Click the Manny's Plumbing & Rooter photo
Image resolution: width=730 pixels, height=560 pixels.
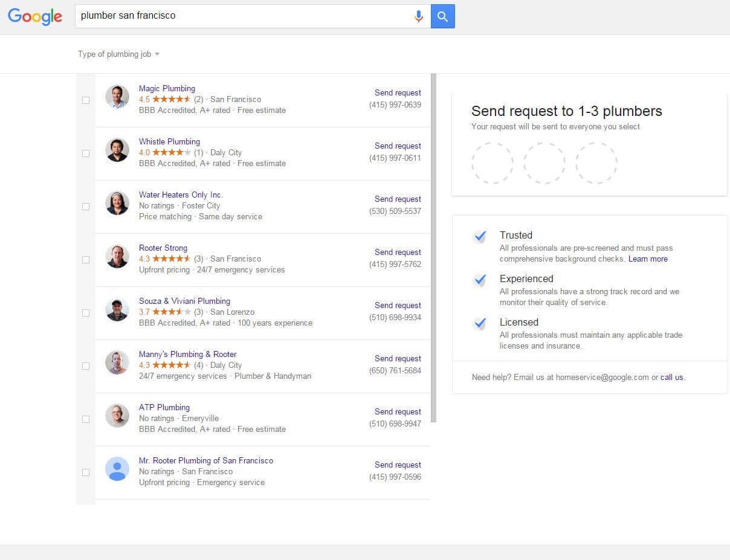tap(117, 362)
